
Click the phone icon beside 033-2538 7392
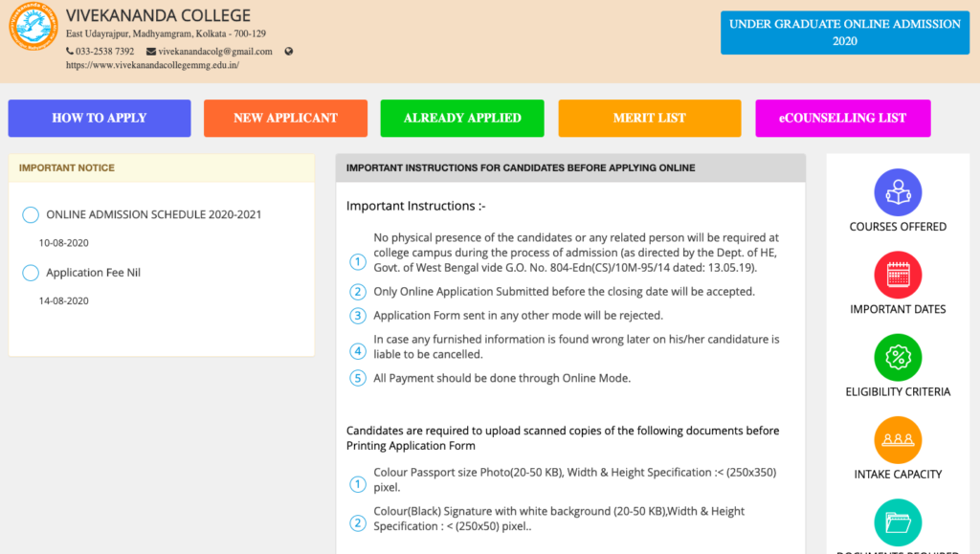tap(69, 52)
